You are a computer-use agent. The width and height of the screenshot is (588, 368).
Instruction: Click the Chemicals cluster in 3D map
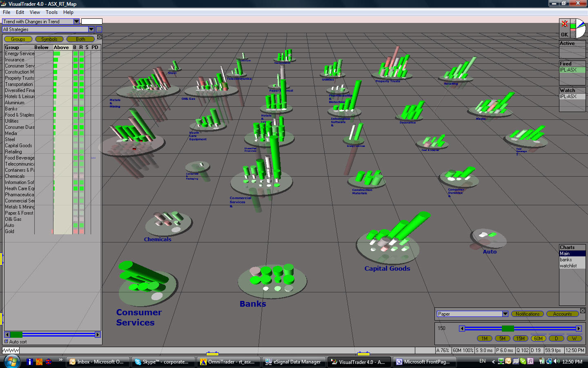click(169, 223)
